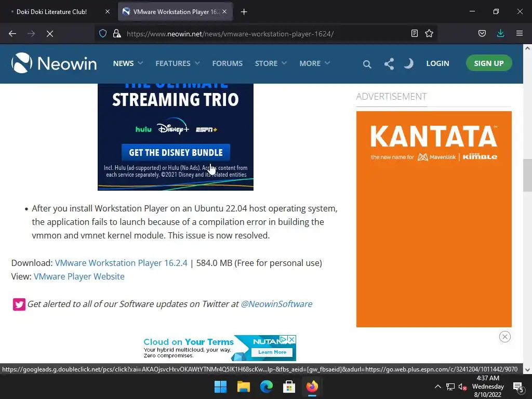Close the VMware Workstation Player tab

click(224, 11)
